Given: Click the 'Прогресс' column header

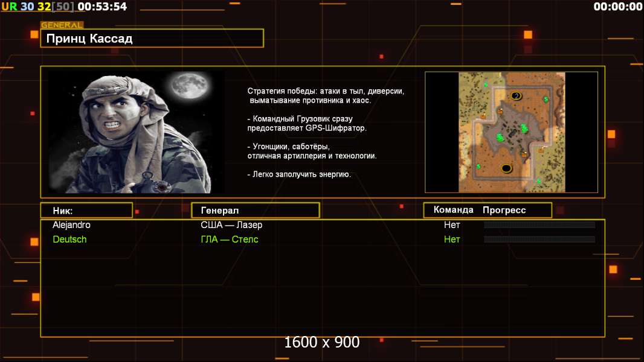Looking at the screenshot, I should coord(504,210).
